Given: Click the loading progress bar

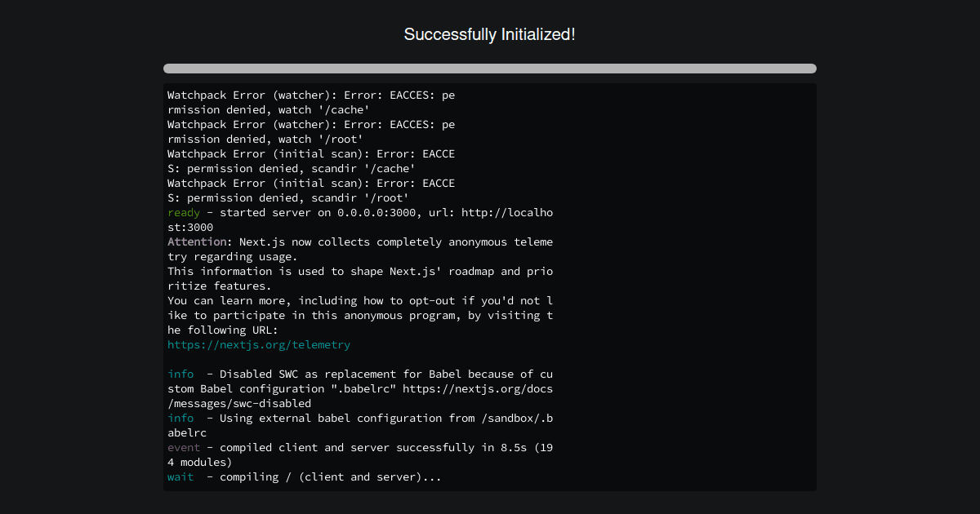Looking at the screenshot, I should pyautogui.click(x=489, y=69).
